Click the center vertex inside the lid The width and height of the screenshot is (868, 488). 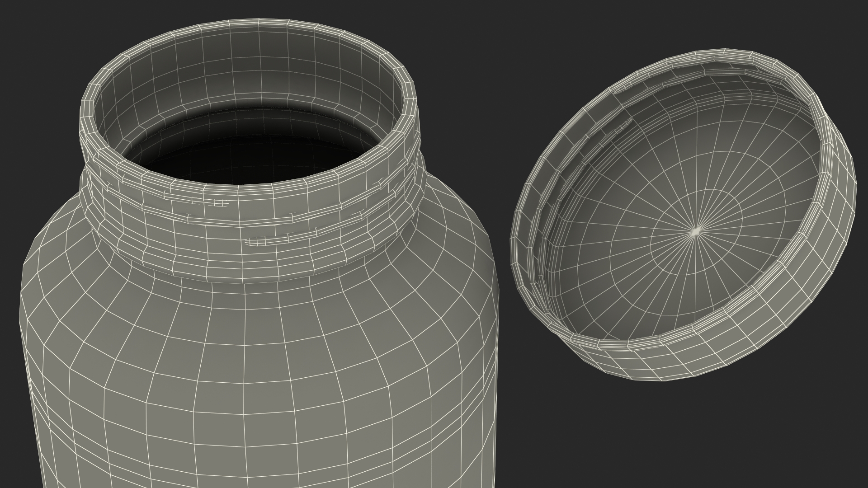pos(697,231)
